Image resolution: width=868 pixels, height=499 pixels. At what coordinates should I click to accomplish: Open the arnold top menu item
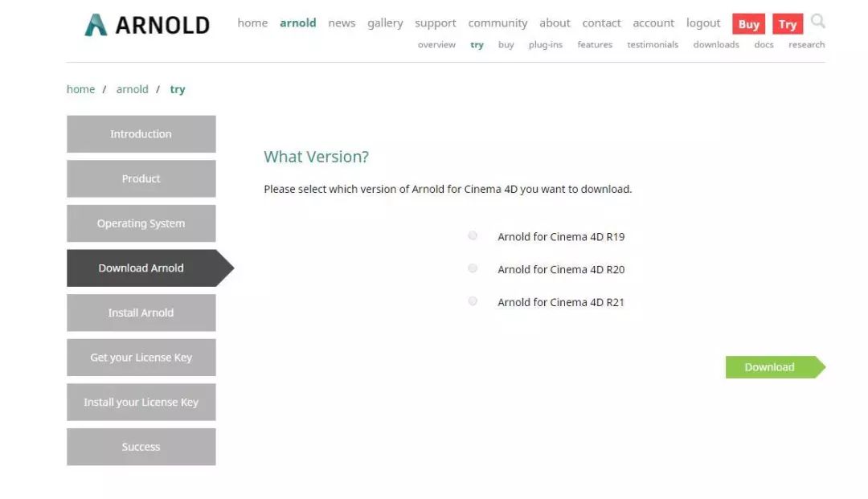298,22
